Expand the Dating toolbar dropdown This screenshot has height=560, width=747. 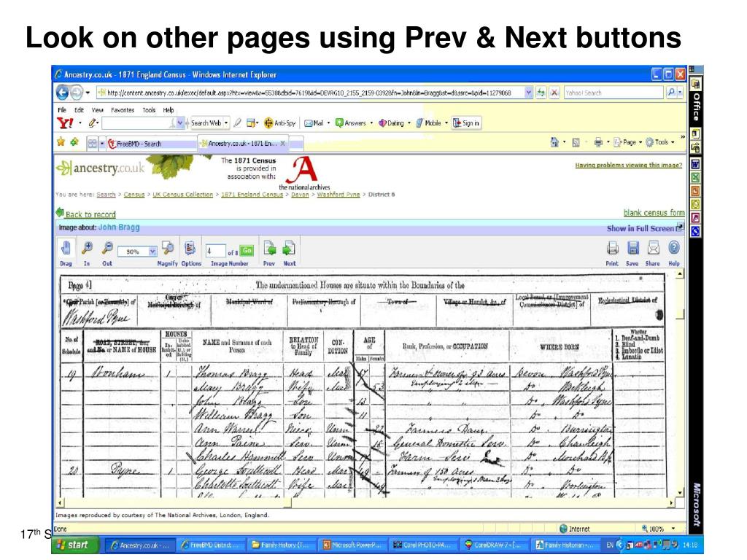[x=409, y=123]
